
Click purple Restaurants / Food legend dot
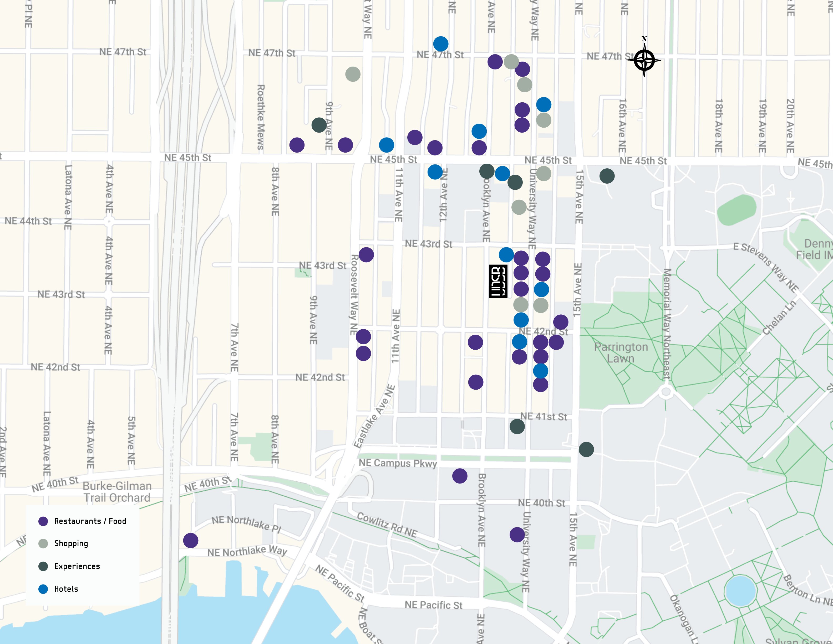43,521
